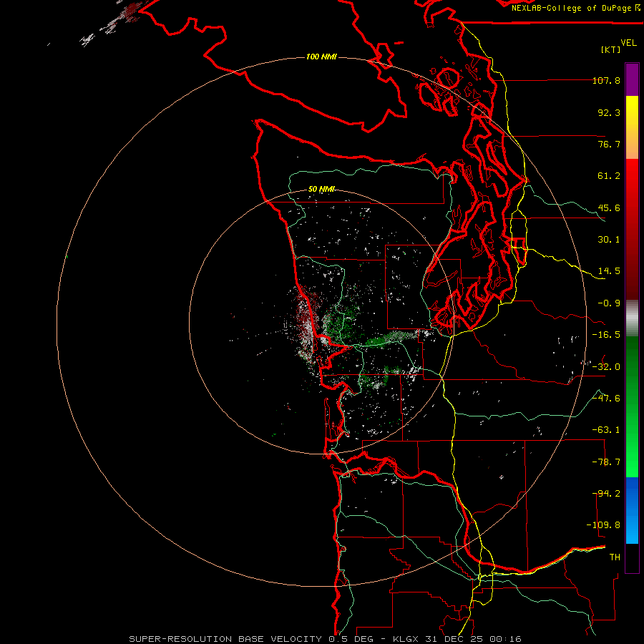
Task: Click the gray segment of velocity color bar
Action: [x=632, y=318]
